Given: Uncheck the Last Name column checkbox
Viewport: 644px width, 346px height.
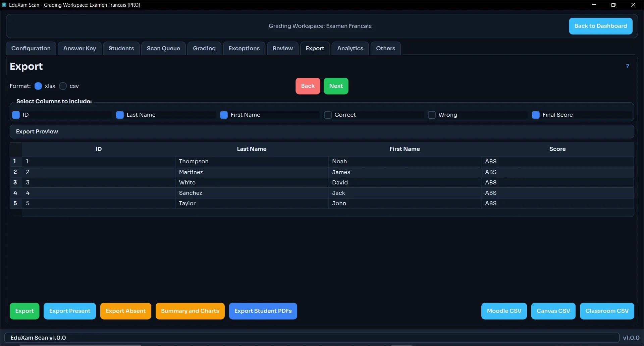Looking at the screenshot, I should tap(120, 115).
